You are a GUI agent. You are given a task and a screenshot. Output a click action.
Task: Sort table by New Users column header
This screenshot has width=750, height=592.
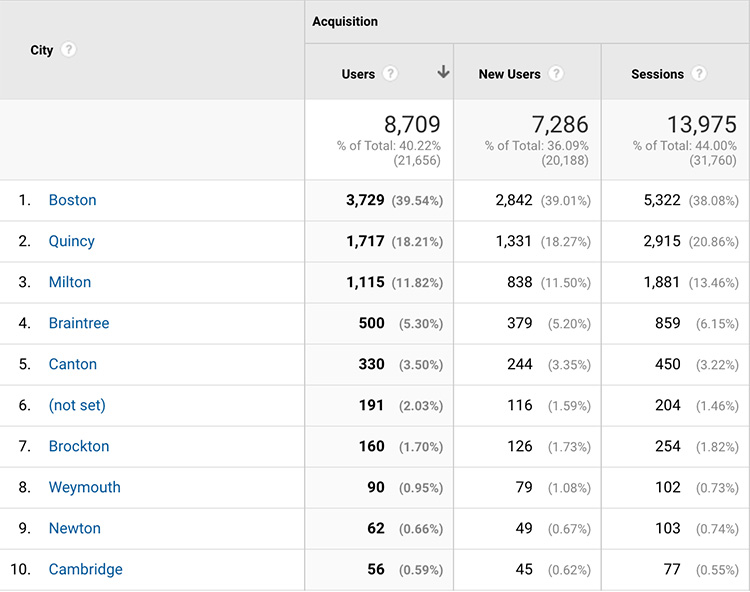509,74
